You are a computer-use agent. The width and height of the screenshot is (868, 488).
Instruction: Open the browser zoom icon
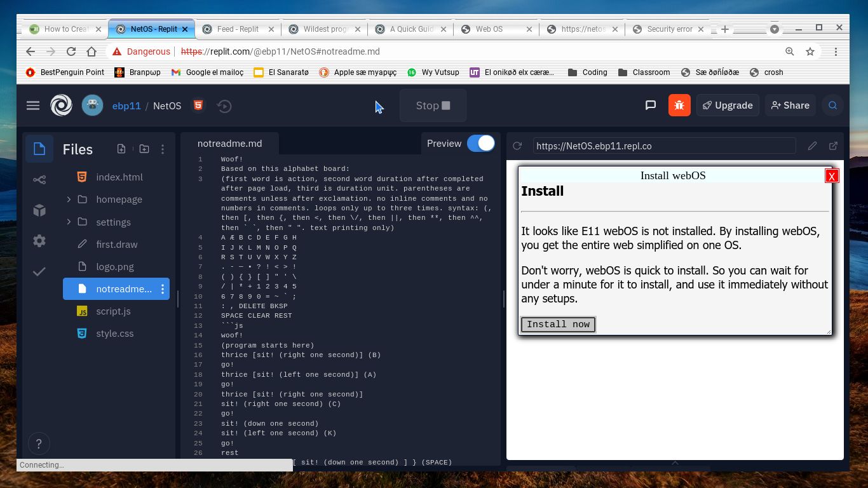pos(789,51)
